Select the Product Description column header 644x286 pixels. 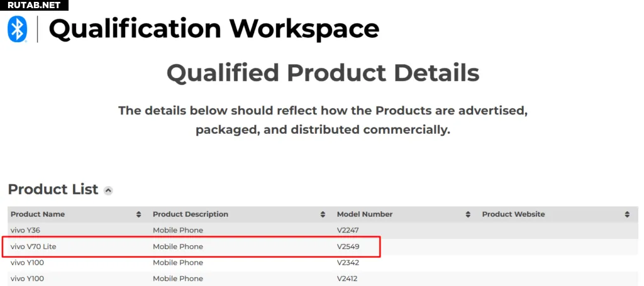(191, 214)
